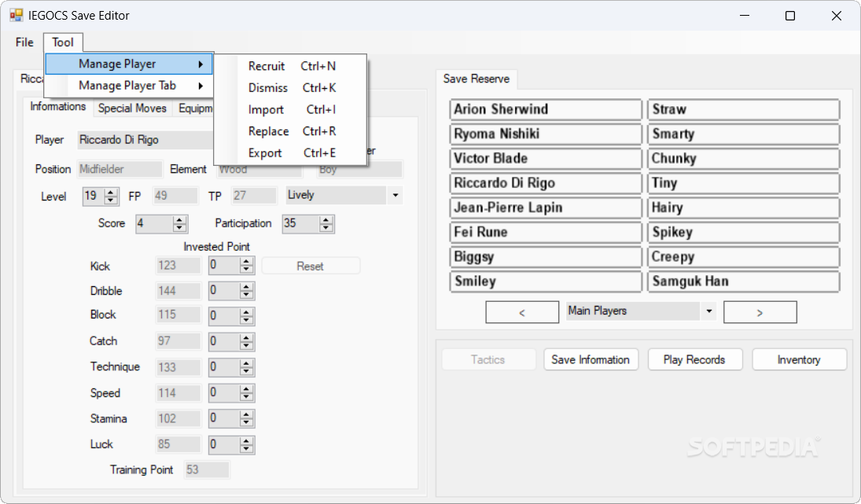The height and width of the screenshot is (504, 861).
Task: Select Riccardo Di Rigo in reserve list
Action: pos(546,183)
